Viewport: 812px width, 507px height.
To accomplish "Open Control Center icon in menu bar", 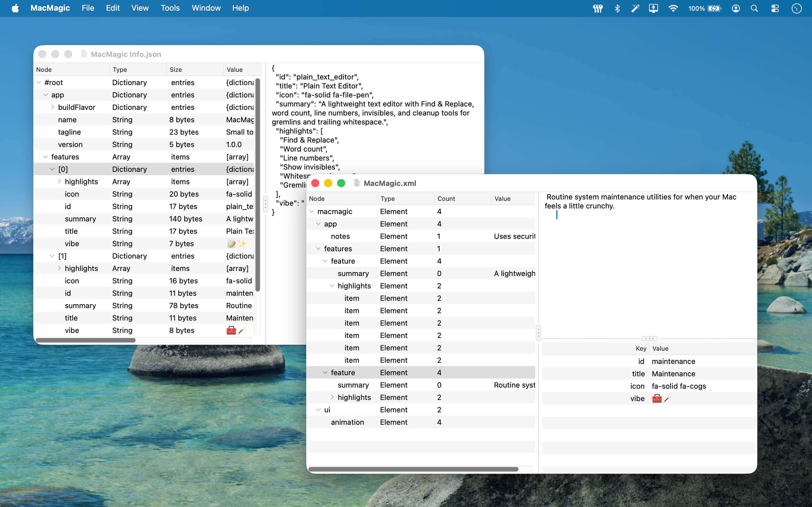I will click(775, 8).
